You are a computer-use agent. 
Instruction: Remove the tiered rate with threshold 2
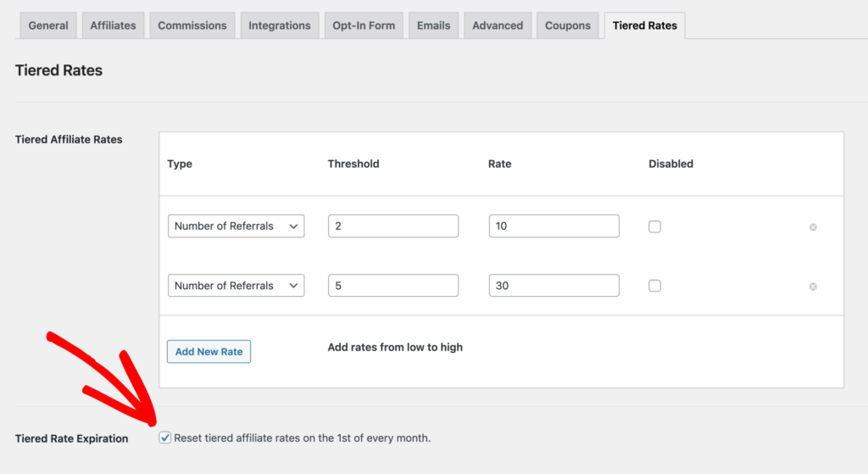(x=813, y=227)
